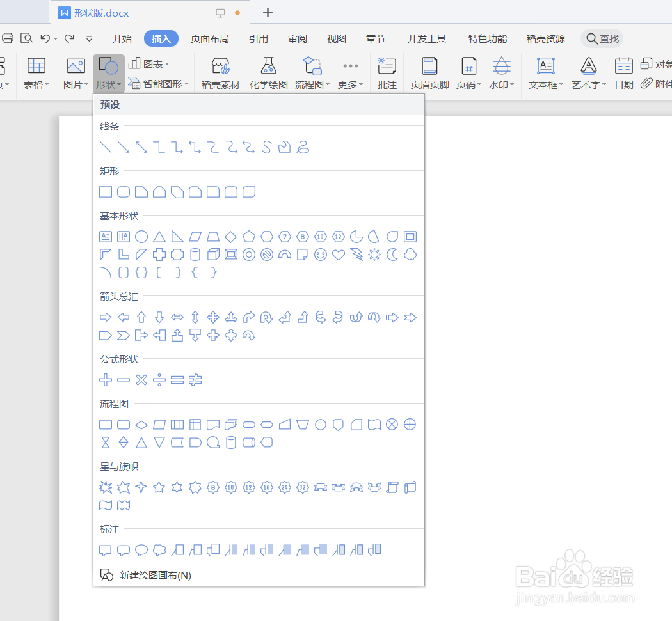Image resolution: width=672 pixels, height=621 pixels.
Task: Choose the explosion burst shape
Action: (106, 487)
